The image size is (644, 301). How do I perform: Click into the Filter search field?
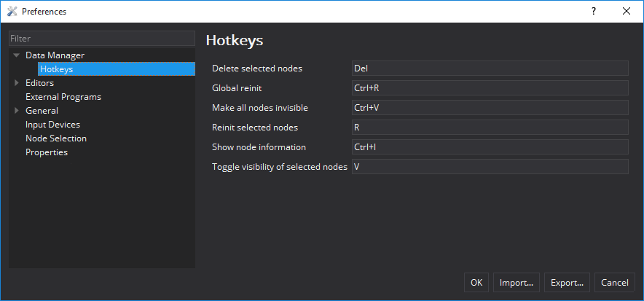102,39
